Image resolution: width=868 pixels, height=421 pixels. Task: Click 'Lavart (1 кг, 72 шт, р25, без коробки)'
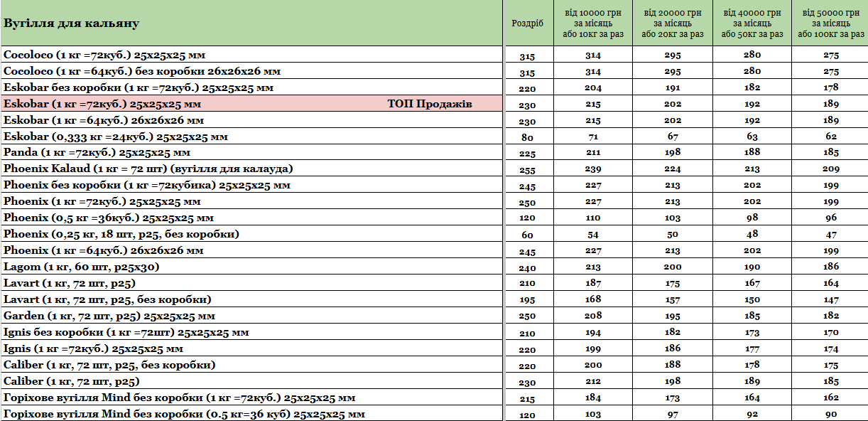pyautogui.click(x=107, y=299)
